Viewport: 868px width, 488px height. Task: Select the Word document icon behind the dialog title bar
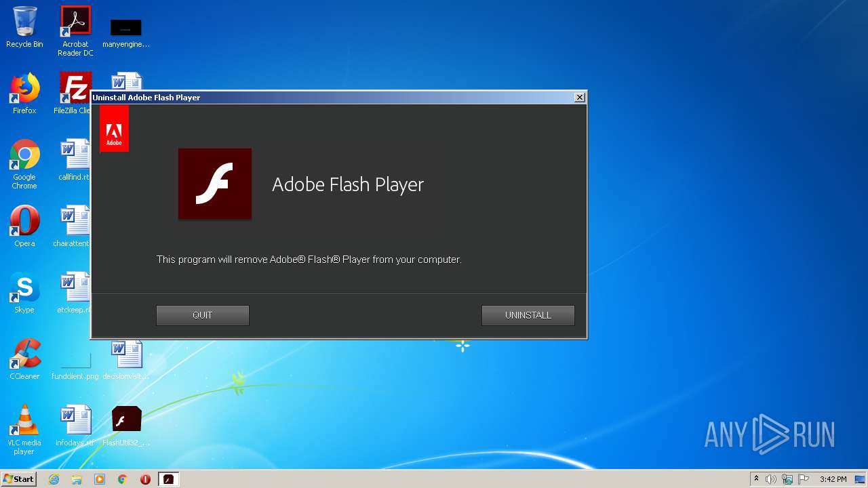coord(127,81)
